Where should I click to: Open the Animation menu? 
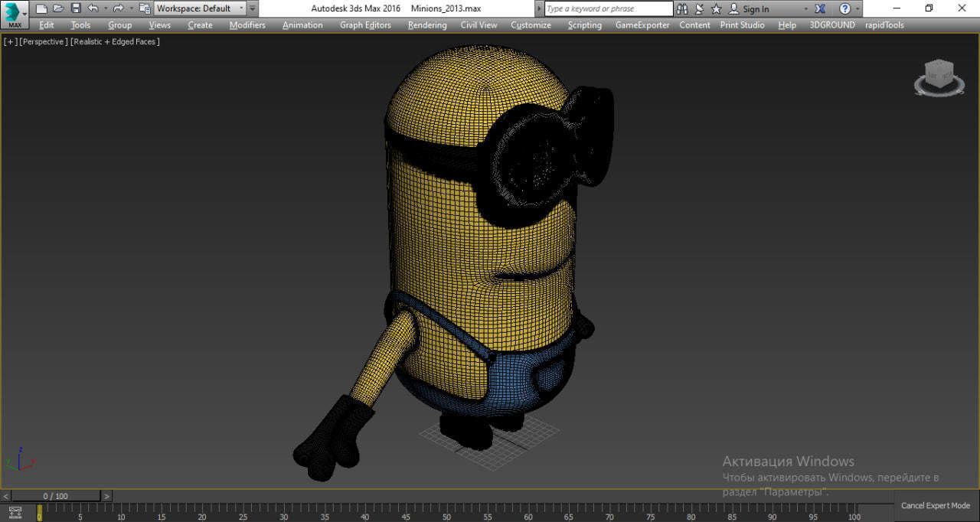pyautogui.click(x=302, y=24)
